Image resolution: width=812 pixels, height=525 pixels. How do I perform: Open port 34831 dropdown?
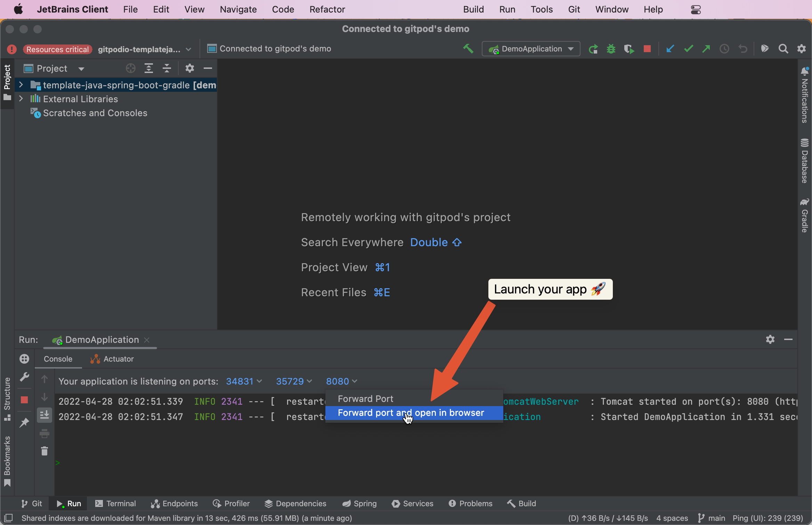pyautogui.click(x=244, y=381)
